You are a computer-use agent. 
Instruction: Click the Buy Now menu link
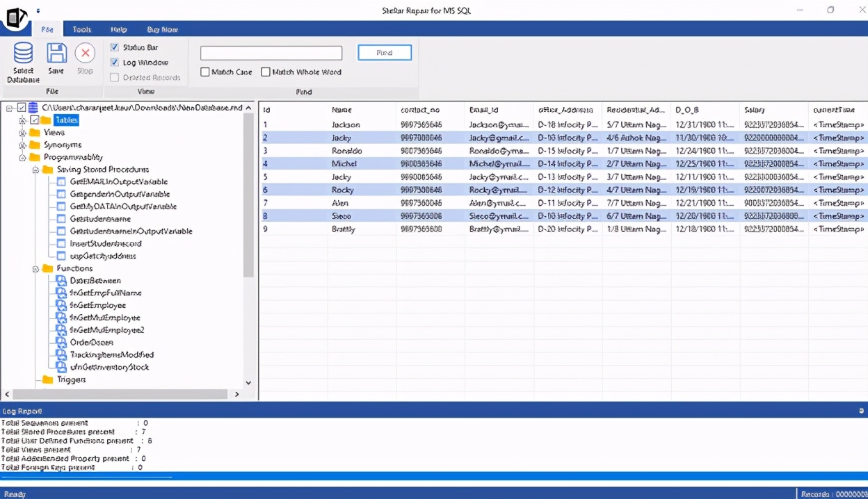point(162,29)
